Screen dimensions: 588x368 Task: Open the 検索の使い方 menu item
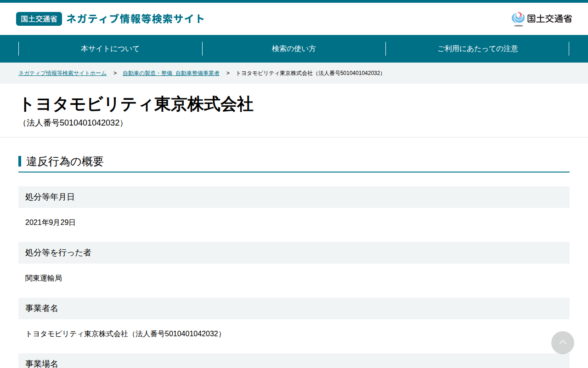pos(294,49)
